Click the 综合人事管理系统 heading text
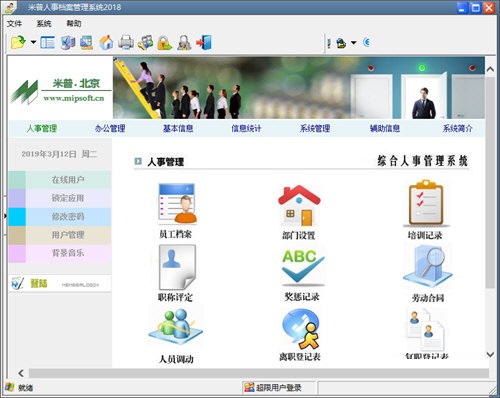The width and height of the screenshot is (500, 398). click(423, 161)
